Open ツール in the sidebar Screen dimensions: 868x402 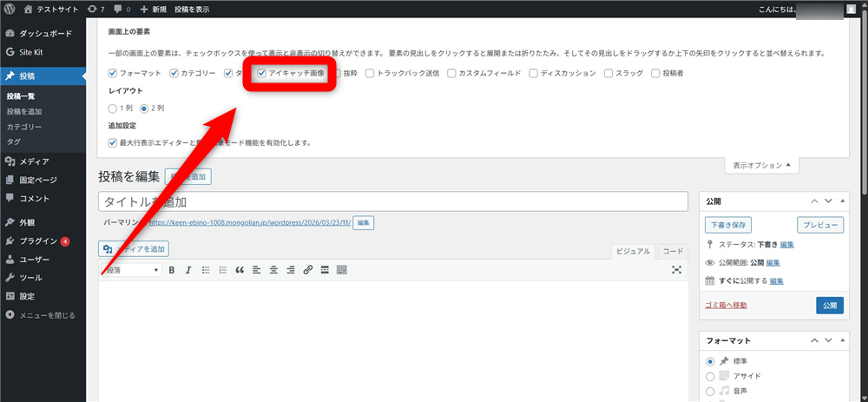coord(43,278)
